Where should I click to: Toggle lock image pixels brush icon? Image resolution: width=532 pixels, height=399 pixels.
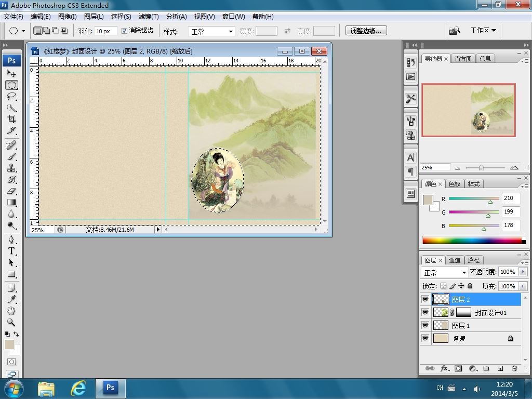click(453, 286)
